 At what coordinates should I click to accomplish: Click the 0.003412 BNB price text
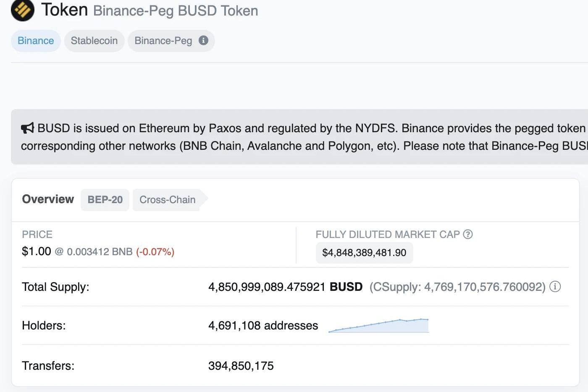coord(100,252)
